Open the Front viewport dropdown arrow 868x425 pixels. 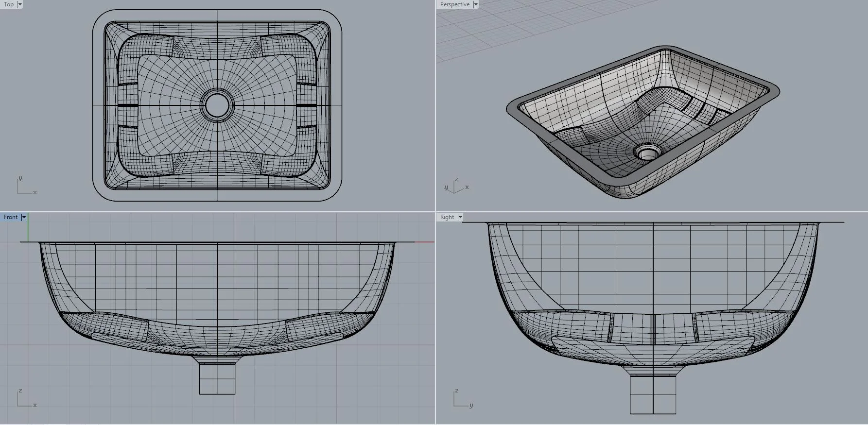(x=23, y=217)
